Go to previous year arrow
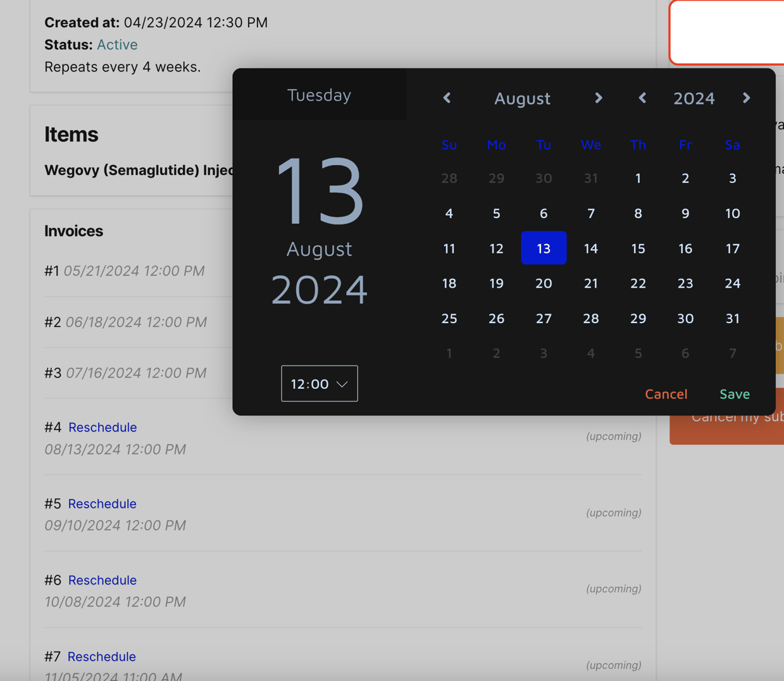Screen dimensions: 784x681 pos(642,98)
